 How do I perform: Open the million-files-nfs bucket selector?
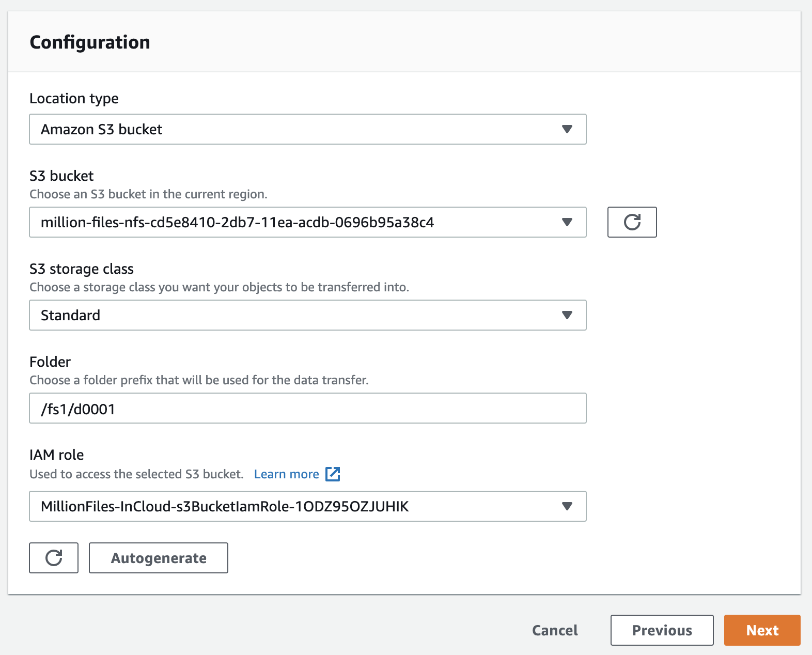point(308,222)
